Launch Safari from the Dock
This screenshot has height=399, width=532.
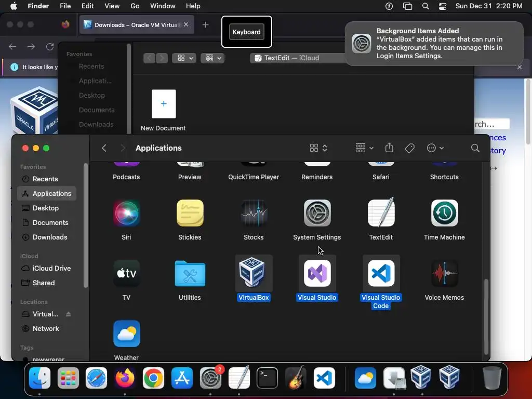[x=96, y=378]
